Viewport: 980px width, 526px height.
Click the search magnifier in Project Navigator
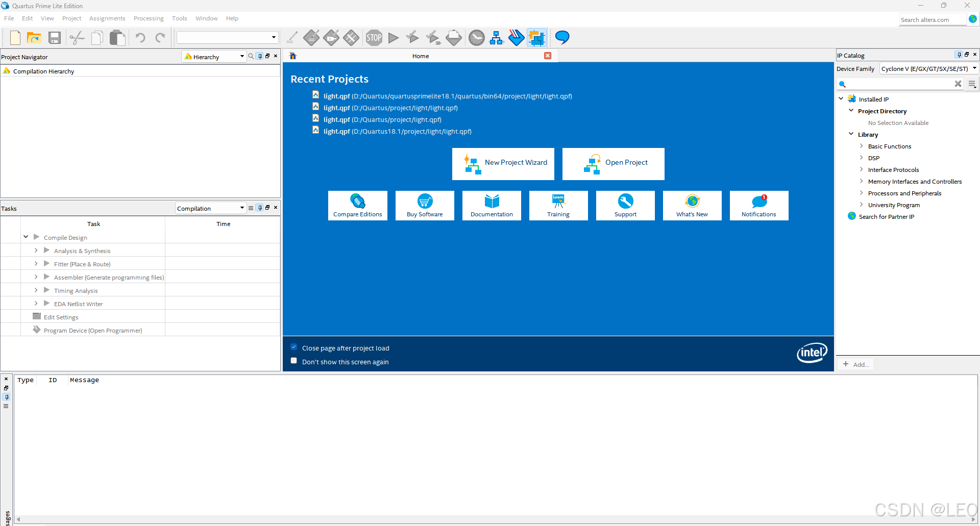251,56
